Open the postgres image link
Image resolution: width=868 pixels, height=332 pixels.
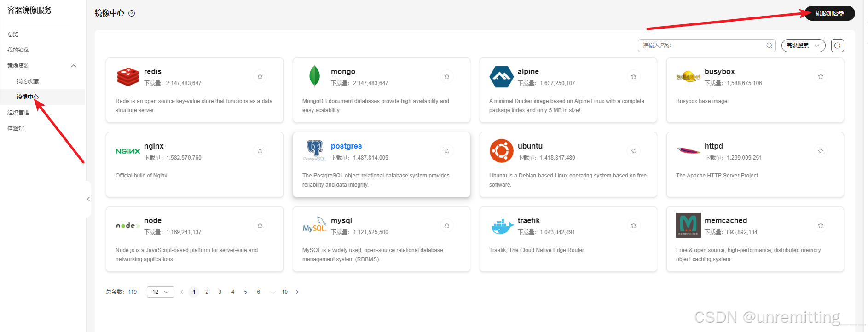pyautogui.click(x=346, y=146)
